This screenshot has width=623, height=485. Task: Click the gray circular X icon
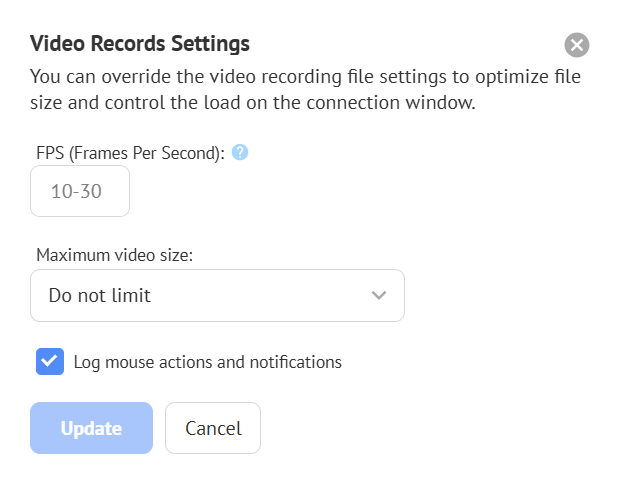[577, 45]
